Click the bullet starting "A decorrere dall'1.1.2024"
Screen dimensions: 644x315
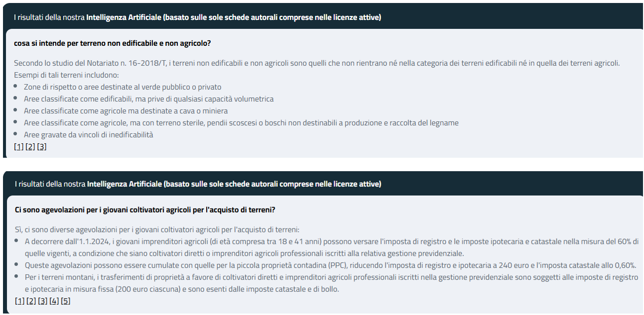(331, 247)
